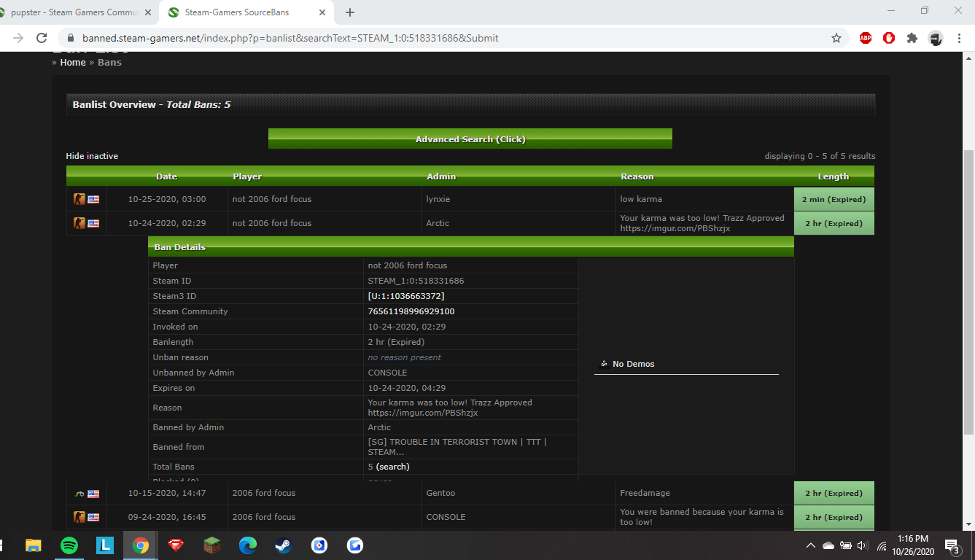Collapse the 10-24-2020 ban by Arctic
Image resolution: width=975 pixels, height=560 pixels.
tap(470, 223)
